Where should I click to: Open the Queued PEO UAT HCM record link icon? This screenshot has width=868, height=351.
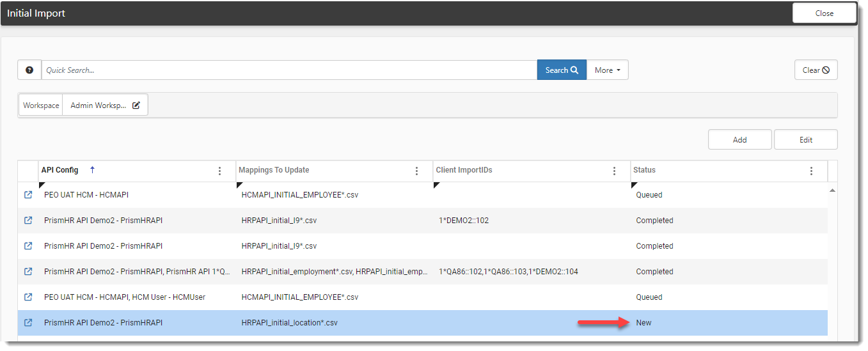coord(28,195)
